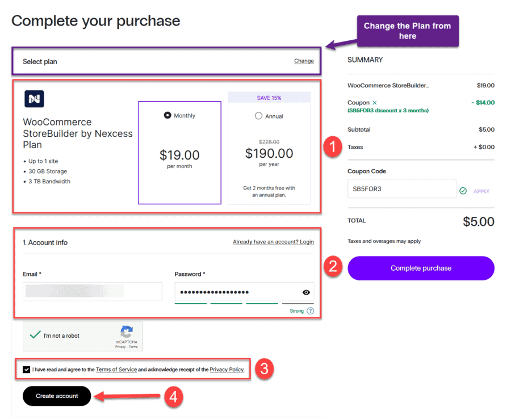The image size is (511, 420).
Task: Select the Monthly billing radio button
Action: 167,115
